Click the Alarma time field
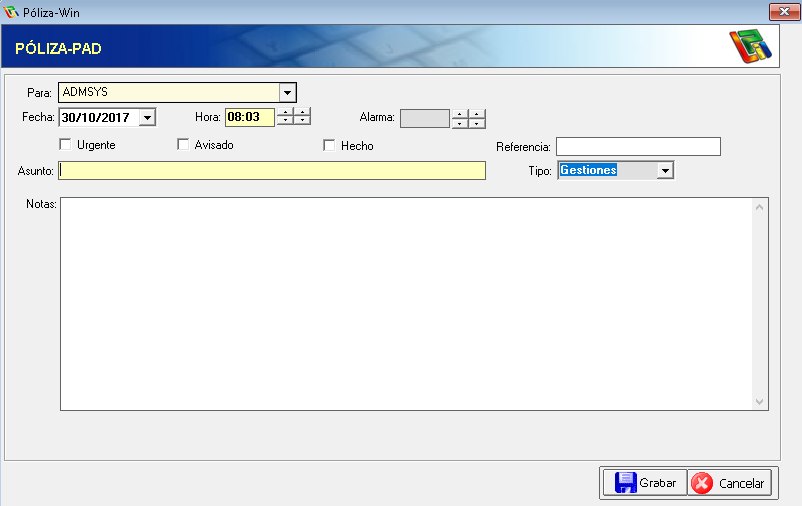Image resolution: width=802 pixels, height=506 pixels. pyautogui.click(x=425, y=119)
